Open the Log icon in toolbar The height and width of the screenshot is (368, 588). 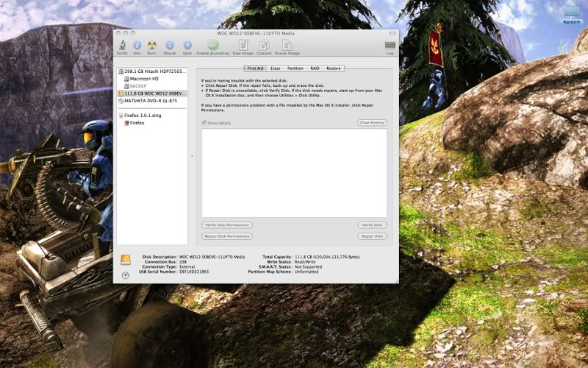[390, 45]
